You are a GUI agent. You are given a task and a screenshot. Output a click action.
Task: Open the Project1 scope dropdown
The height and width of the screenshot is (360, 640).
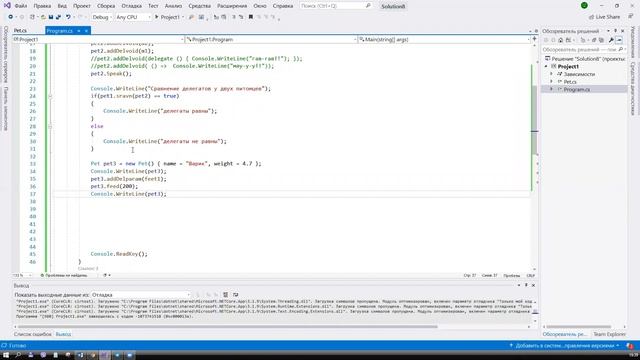(98, 40)
